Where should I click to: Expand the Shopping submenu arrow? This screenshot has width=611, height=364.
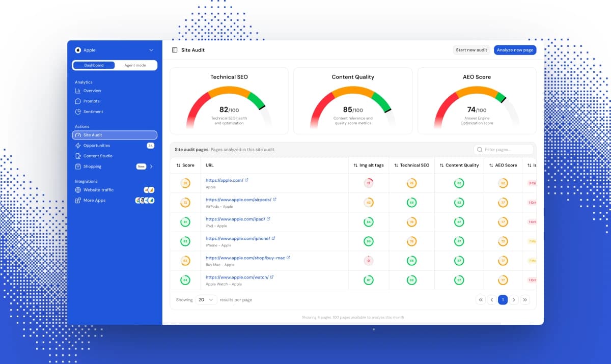pos(151,166)
